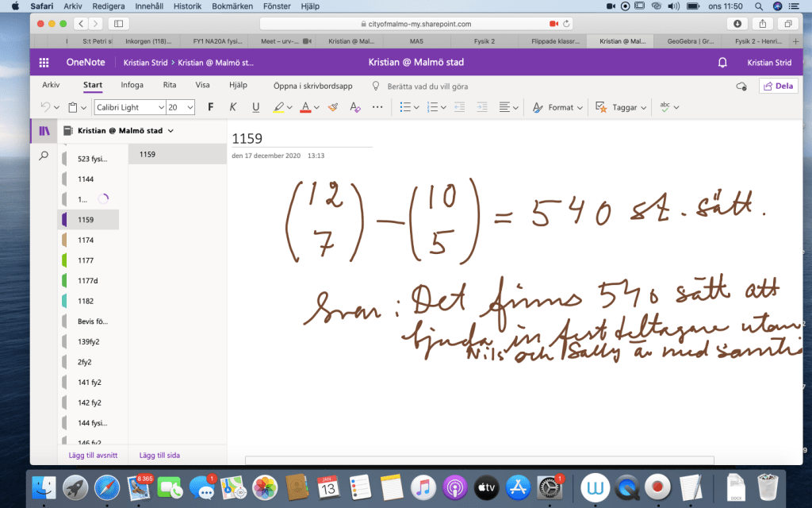Toggle underline text formatting

coord(255,107)
